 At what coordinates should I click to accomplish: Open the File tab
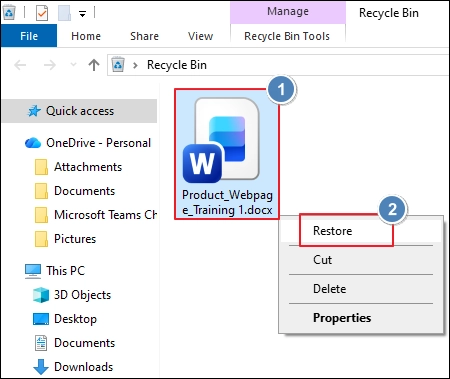pyautogui.click(x=29, y=36)
